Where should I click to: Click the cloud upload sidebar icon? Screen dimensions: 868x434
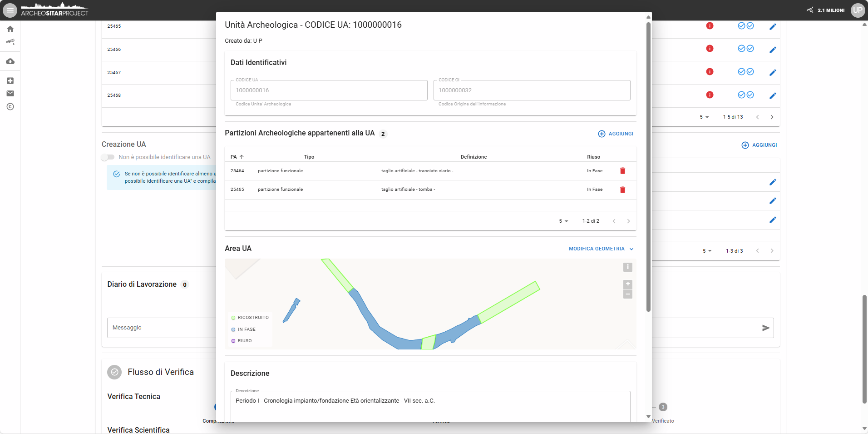click(x=10, y=61)
